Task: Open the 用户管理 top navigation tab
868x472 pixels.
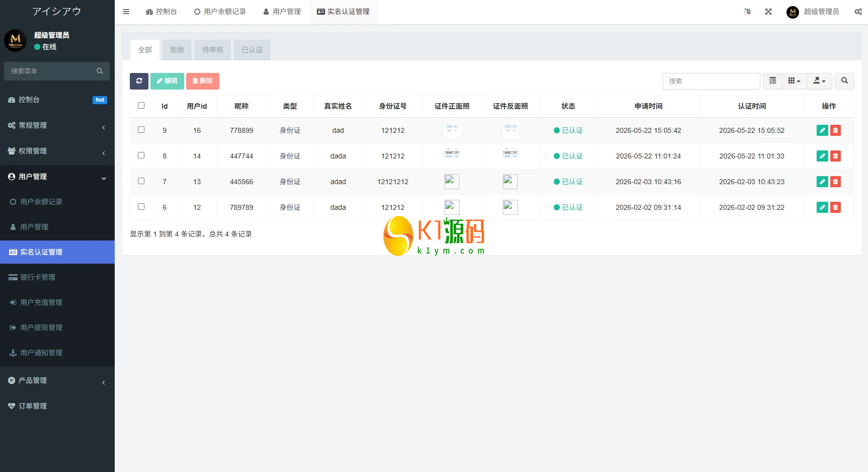Action: (x=282, y=12)
